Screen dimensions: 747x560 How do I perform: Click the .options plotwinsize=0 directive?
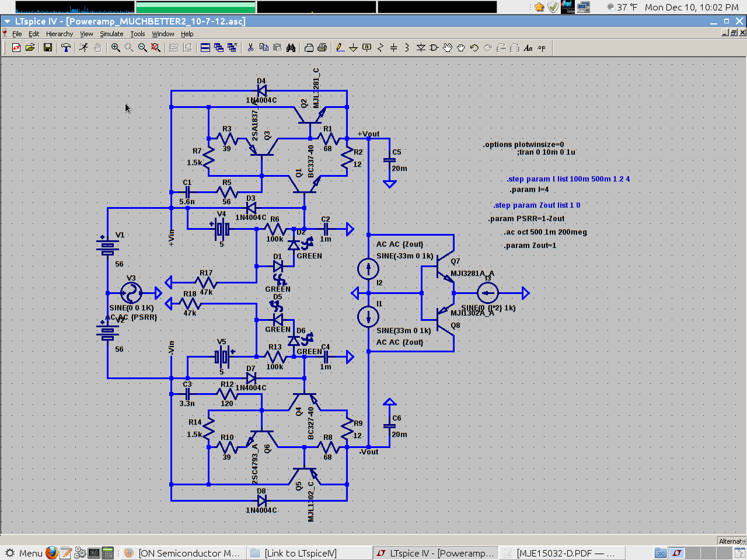523,145
